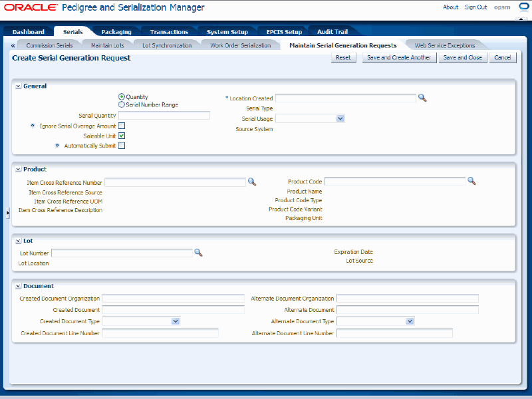Open Work Order Serialization subtab

pyautogui.click(x=241, y=45)
